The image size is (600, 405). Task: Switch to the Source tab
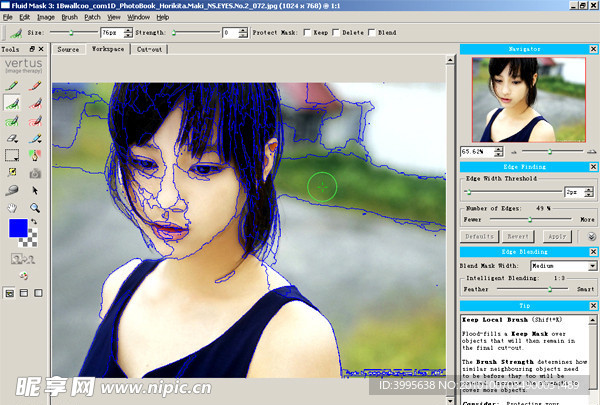point(68,49)
